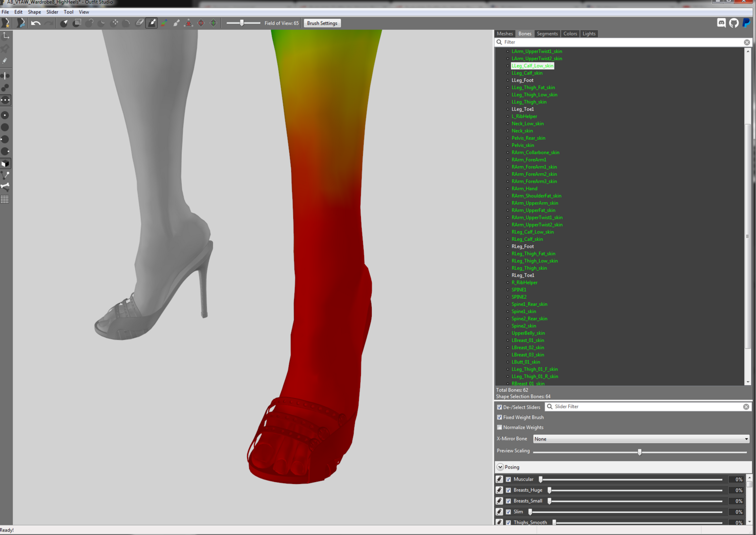
Task: Switch to the Segments tab
Action: (x=547, y=34)
